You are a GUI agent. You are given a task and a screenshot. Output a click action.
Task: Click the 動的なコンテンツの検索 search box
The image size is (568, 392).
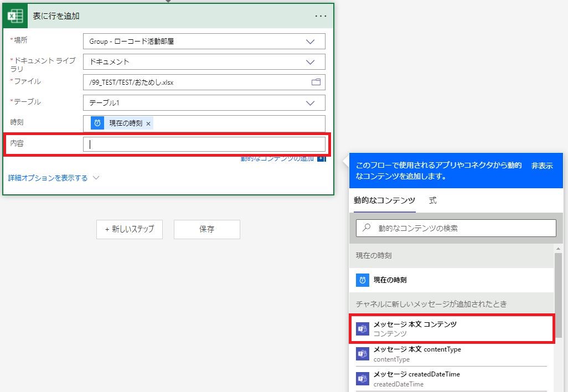456,228
